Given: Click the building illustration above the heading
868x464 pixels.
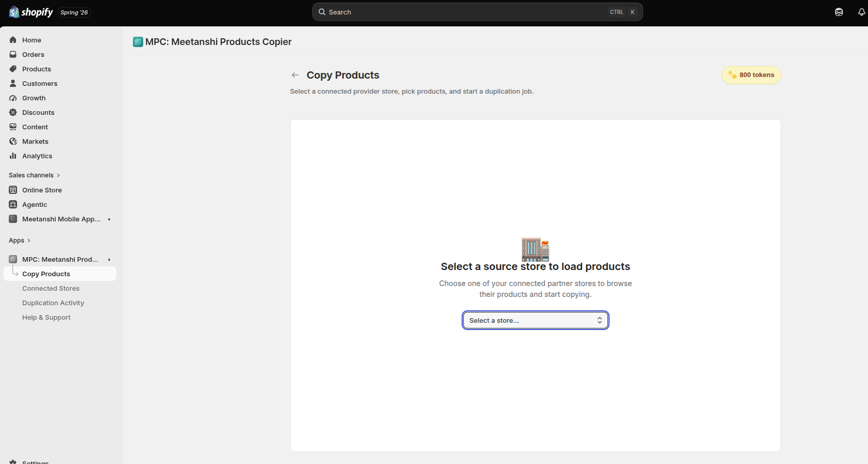Looking at the screenshot, I should pyautogui.click(x=536, y=249).
